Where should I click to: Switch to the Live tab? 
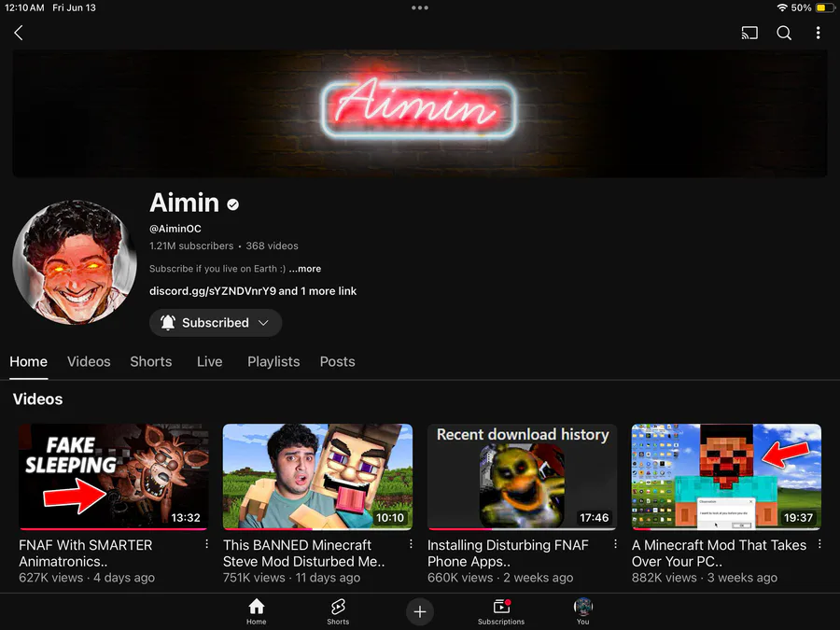[209, 361]
